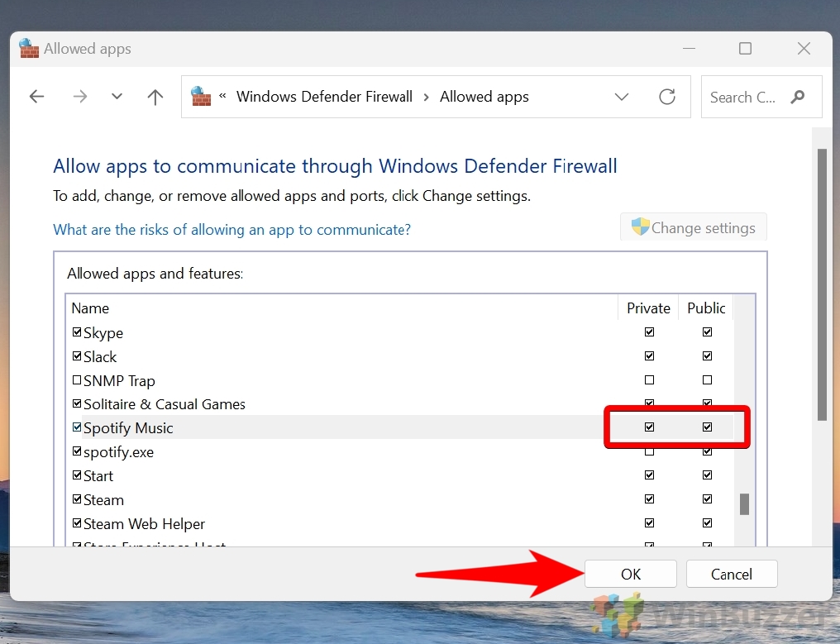Minimize the Allowed apps window
The height and width of the screenshot is (644, 840).
coord(689,49)
